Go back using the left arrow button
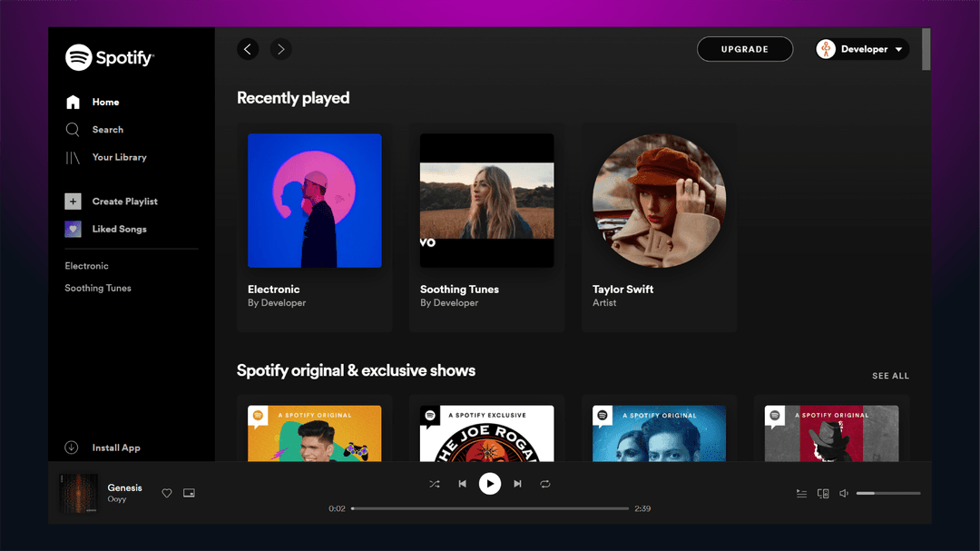Image resolution: width=980 pixels, height=551 pixels. click(x=248, y=49)
